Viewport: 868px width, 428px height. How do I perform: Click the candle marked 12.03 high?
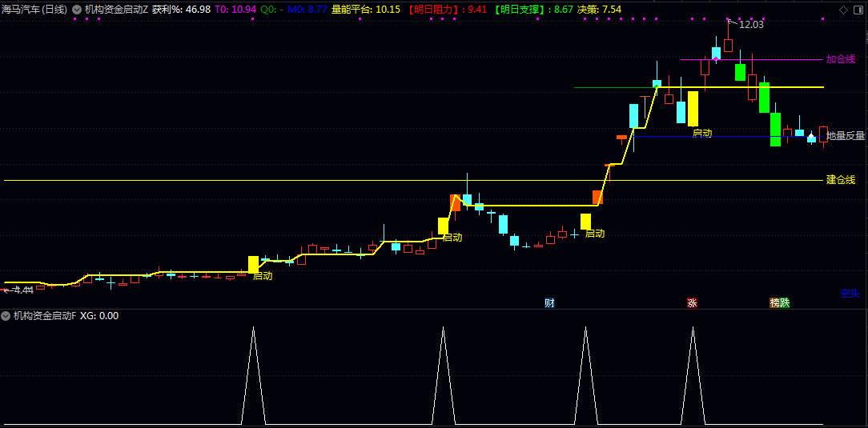coord(728,46)
